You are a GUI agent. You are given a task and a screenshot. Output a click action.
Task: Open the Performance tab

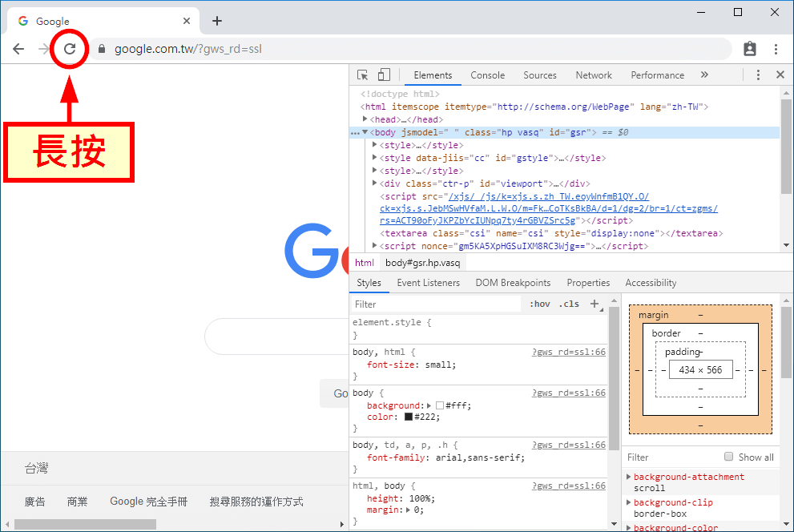657,75
